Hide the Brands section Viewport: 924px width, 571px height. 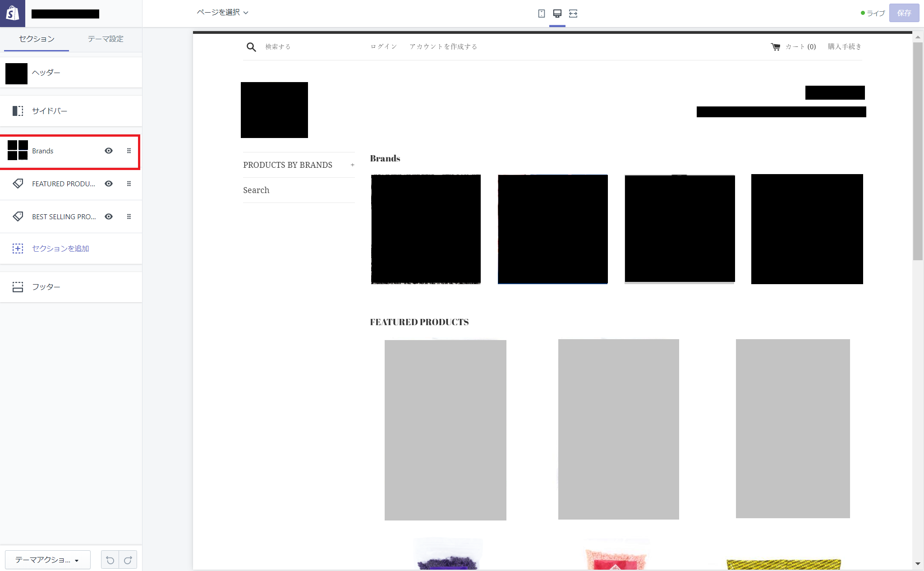click(109, 151)
